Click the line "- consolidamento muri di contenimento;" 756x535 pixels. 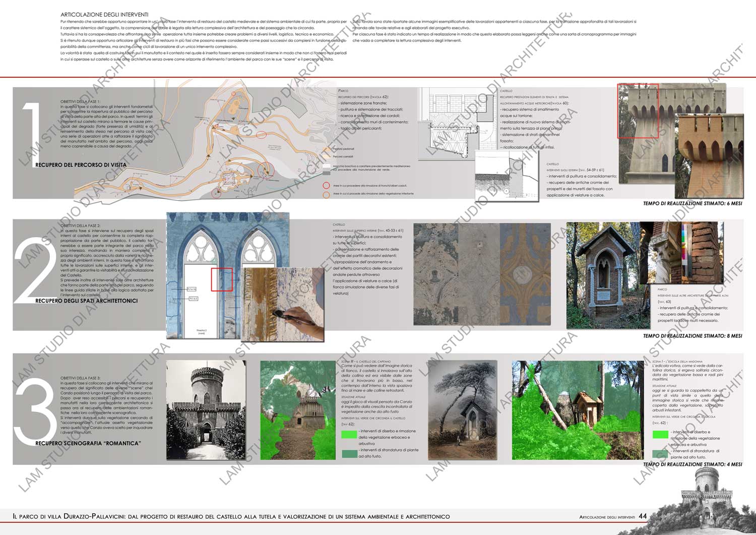[373, 122]
